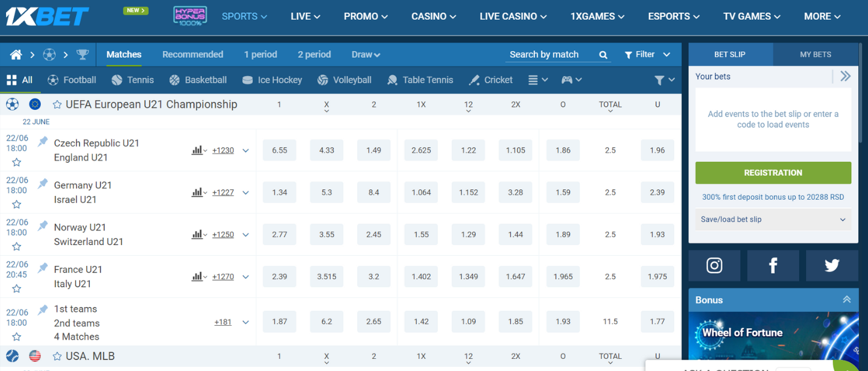This screenshot has height=371, width=868.
Task: Filter by Football sport
Action: coord(72,80)
